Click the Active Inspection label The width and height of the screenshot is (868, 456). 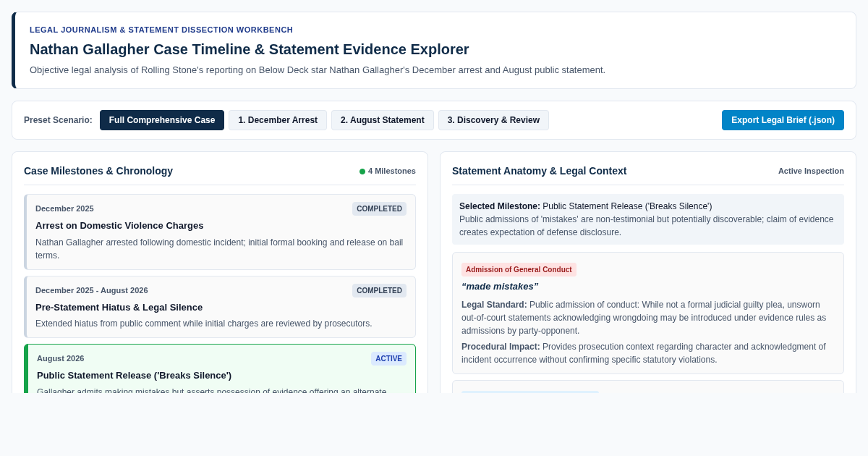(811, 171)
